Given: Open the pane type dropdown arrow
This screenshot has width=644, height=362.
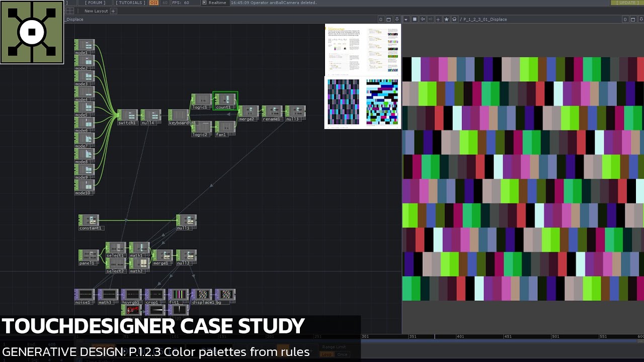Looking at the screenshot, I should click(x=406, y=19).
